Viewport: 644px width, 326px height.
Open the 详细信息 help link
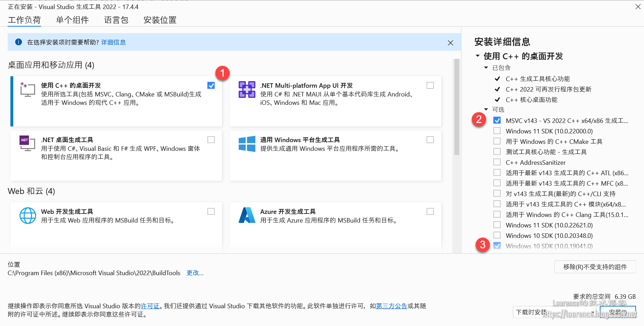pyautogui.click(x=113, y=42)
